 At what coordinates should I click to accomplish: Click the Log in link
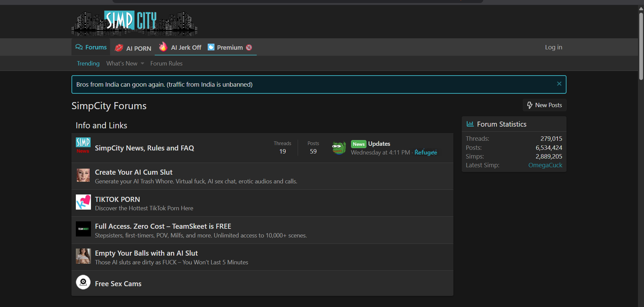553,47
